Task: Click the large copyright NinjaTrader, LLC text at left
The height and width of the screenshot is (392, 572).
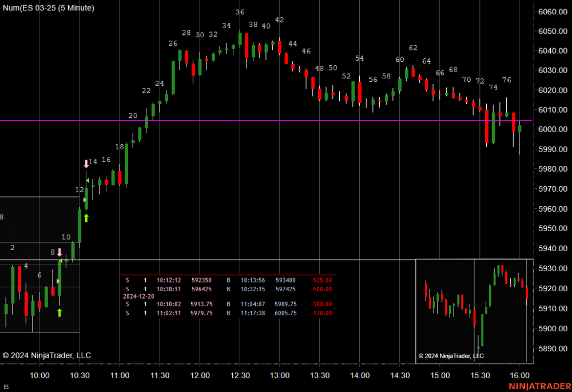Action: (46, 355)
